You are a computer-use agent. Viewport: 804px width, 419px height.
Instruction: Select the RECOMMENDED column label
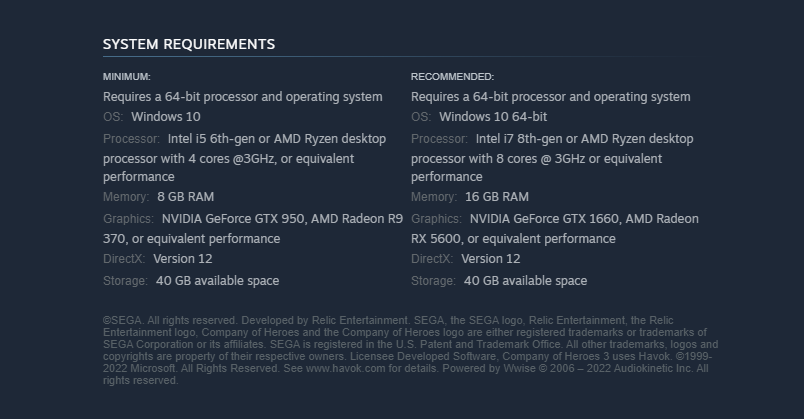tap(452, 77)
